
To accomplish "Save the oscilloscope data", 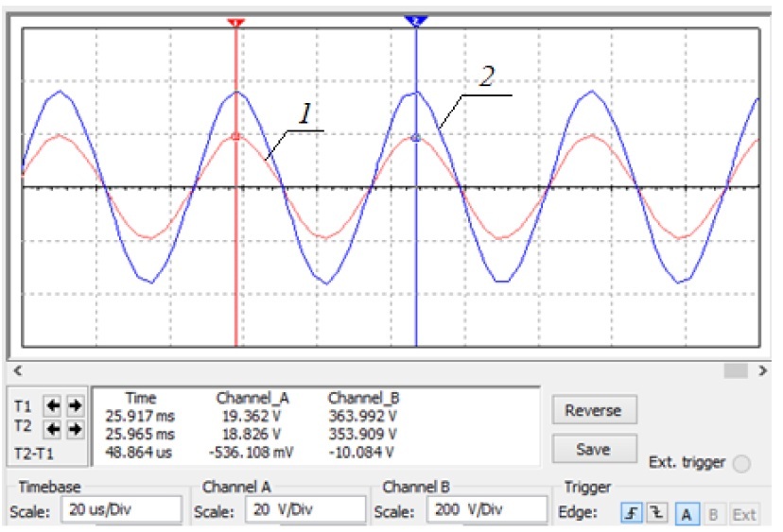I will (593, 449).
